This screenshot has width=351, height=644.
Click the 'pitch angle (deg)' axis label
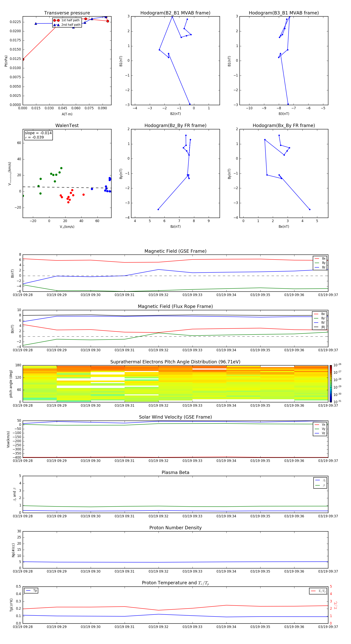[11, 384]
